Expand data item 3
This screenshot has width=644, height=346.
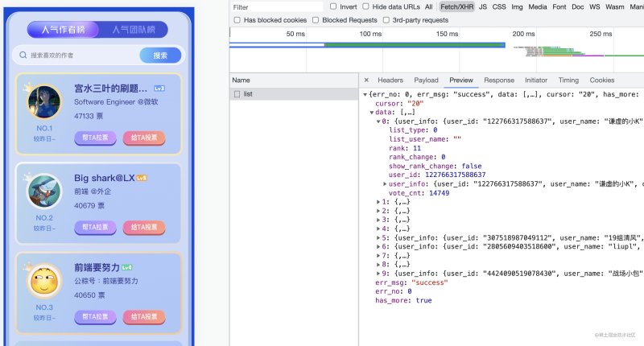tap(378, 220)
